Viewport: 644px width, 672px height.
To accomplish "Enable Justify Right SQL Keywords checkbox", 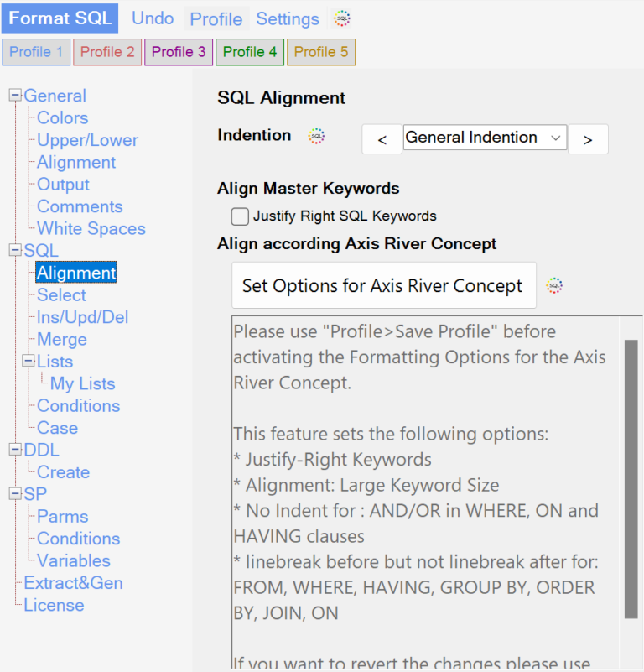I will point(240,216).
